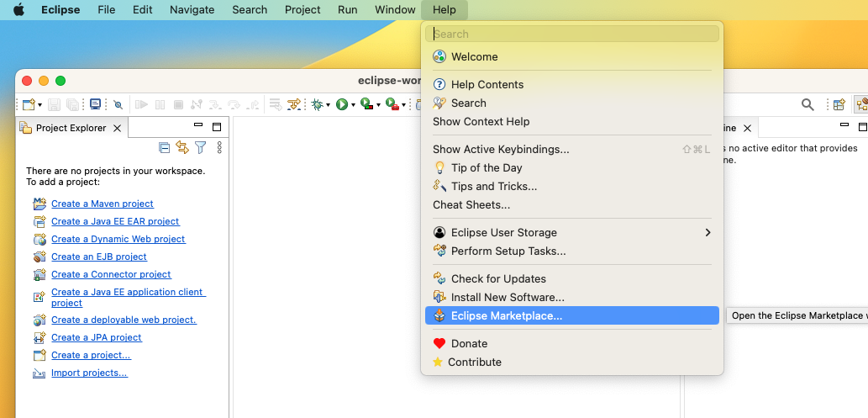Select Show Context Help menu item
The width and height of the screenshot is (868, 418).
572,121
